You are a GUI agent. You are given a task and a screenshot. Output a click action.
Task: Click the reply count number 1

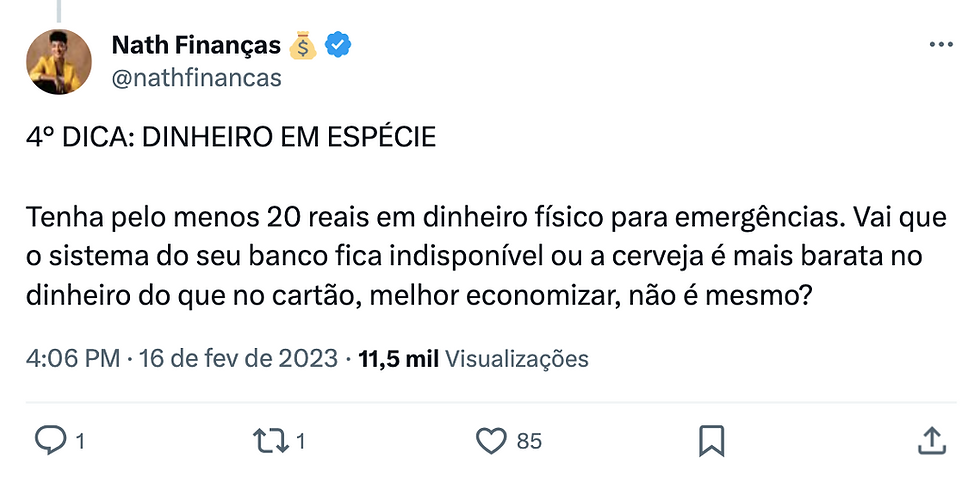79,441
